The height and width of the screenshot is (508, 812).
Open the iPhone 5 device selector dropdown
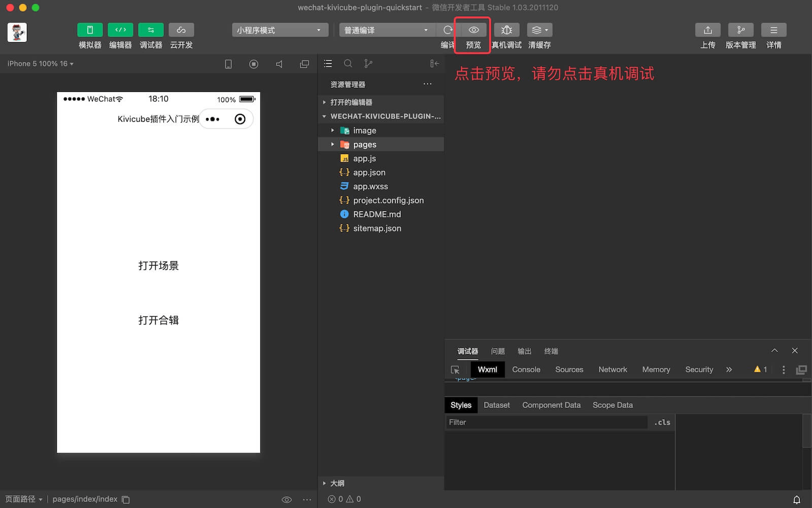coord(40,63)
